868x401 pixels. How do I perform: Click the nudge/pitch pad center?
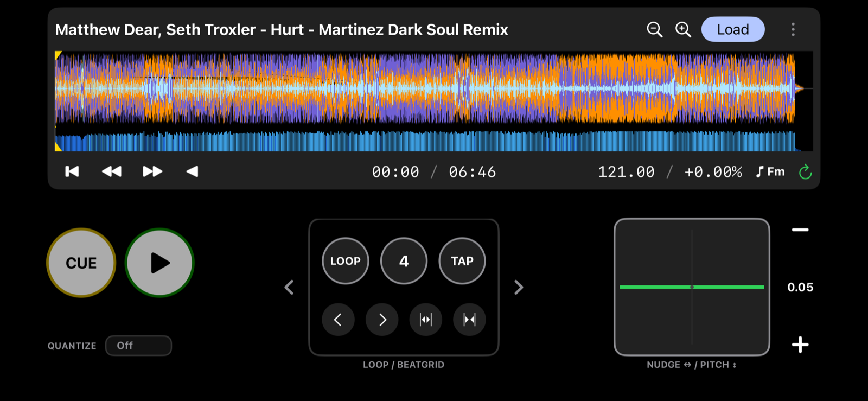pos(692,287)
